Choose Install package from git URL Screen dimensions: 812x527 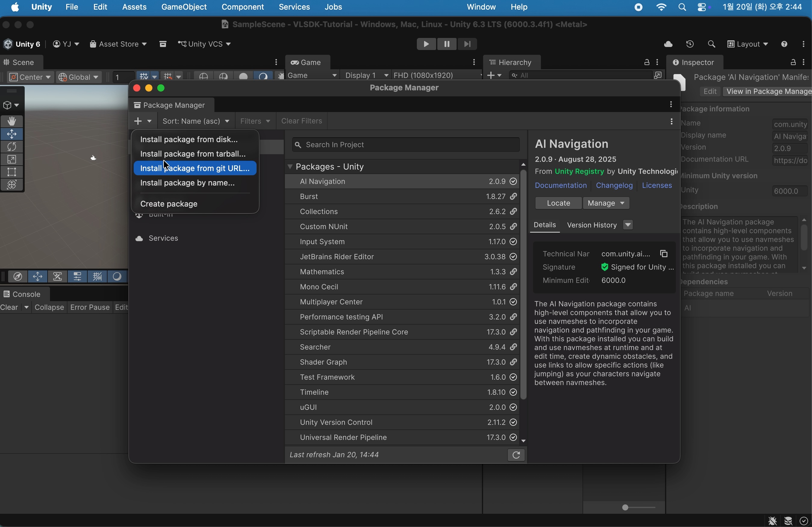[195, 169]
